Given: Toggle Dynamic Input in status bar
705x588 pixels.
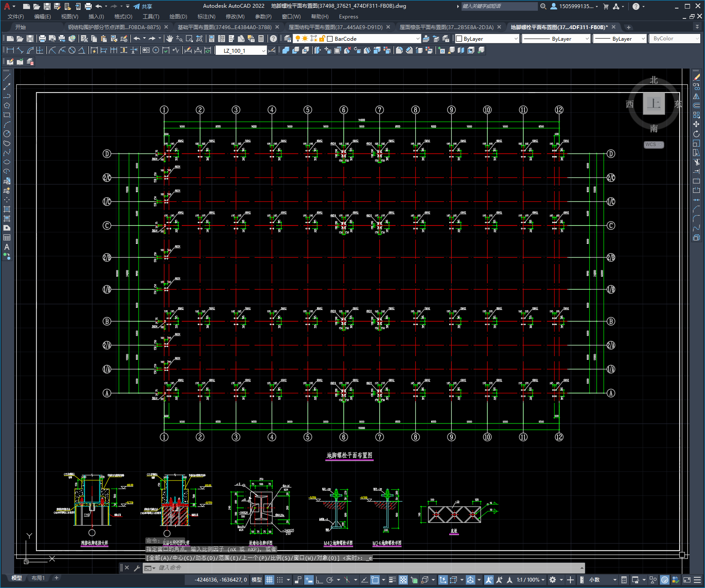Looking at the screenshot, I should (x=309, y=580).
